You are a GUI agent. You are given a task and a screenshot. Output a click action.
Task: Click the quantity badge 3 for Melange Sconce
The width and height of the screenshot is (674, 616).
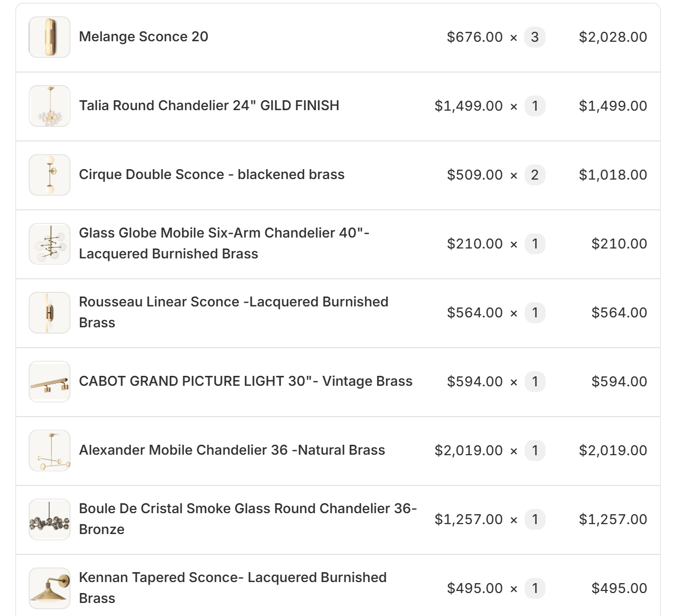pyautogui.click(x=535, y=37)
